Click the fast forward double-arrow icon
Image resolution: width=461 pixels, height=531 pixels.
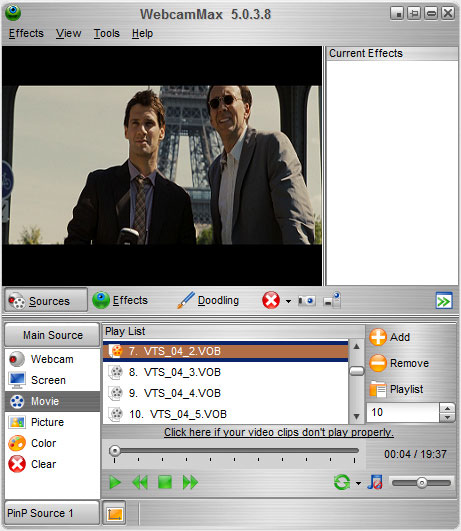coord(190,482)
